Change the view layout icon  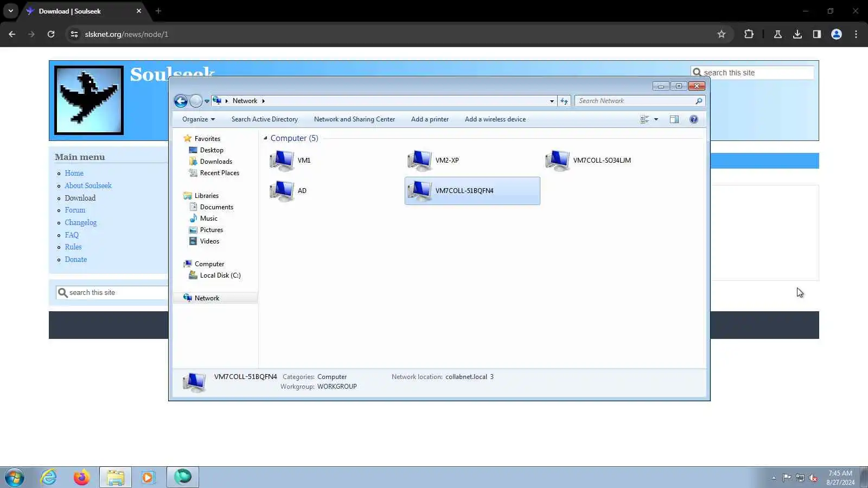pos(644,119)
